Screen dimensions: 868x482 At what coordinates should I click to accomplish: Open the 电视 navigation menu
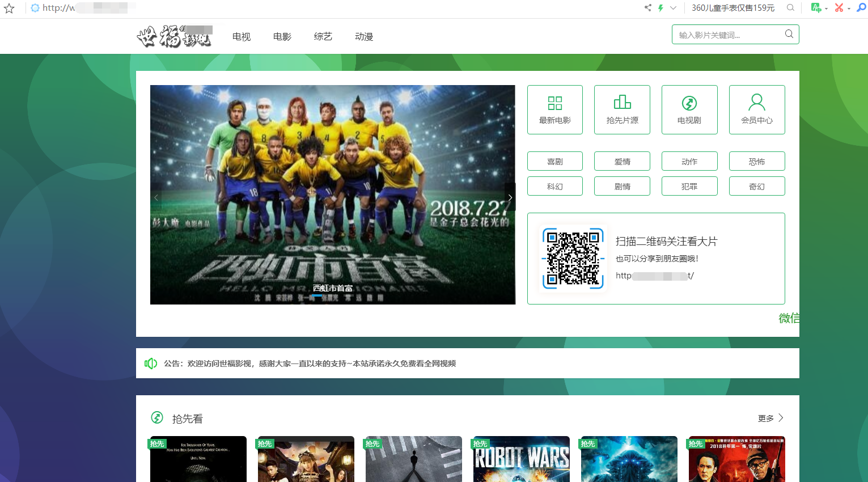(x=242, y=37)
